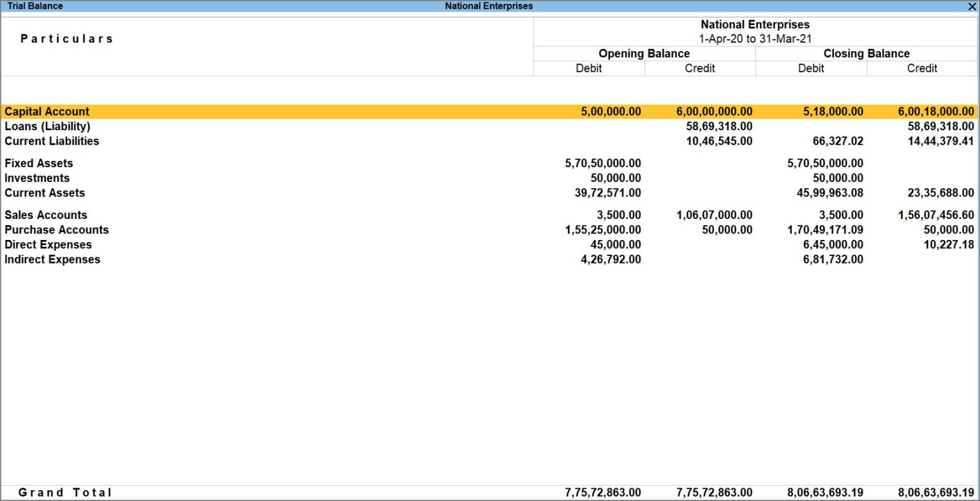
Task: Click the Grand Total row
Action: (66, 492)
